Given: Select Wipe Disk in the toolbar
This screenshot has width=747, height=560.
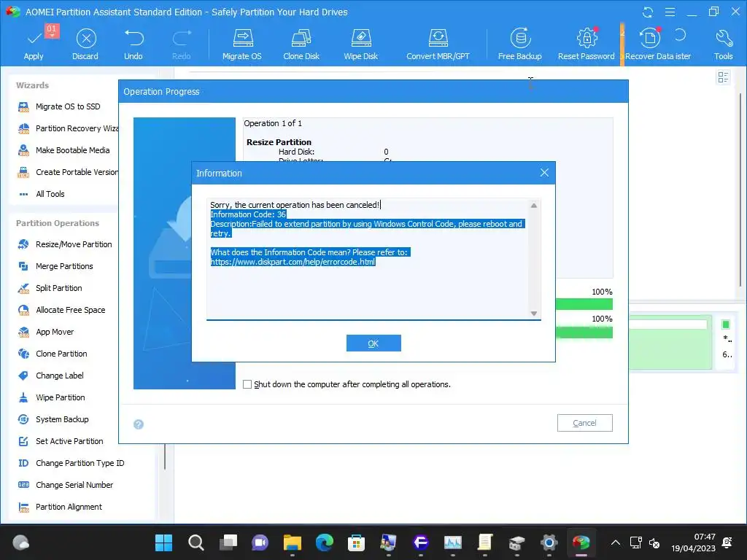Looking at the screenshot, I should (360, 43).
